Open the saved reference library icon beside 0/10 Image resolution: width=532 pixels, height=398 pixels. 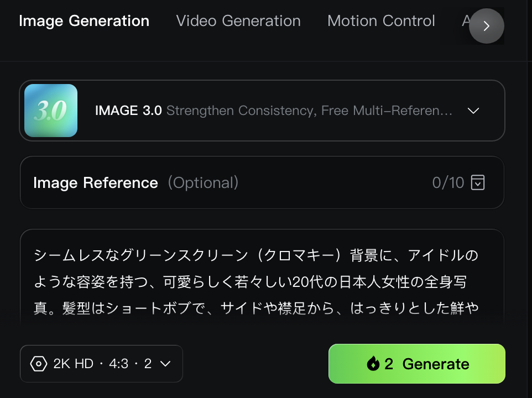478,182
